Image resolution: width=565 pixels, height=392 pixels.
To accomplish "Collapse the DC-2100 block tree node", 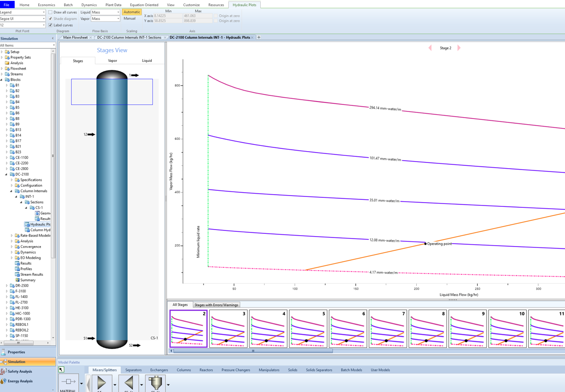I will (x=7, y=174).
